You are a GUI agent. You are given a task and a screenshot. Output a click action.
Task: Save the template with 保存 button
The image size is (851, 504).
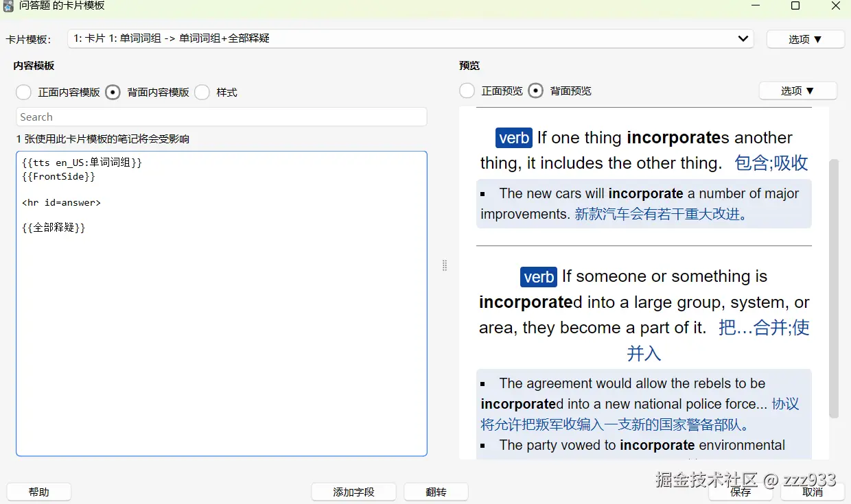tap(741, 492)
